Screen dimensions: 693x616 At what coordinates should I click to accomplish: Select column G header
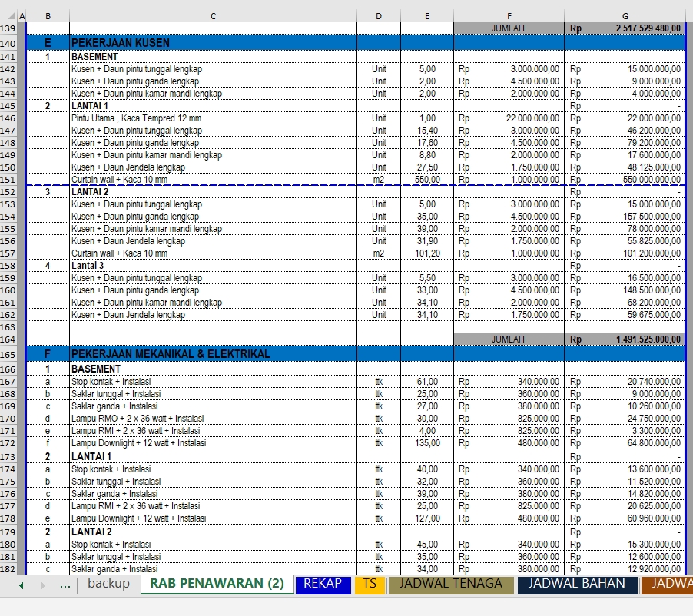point(625,15)
